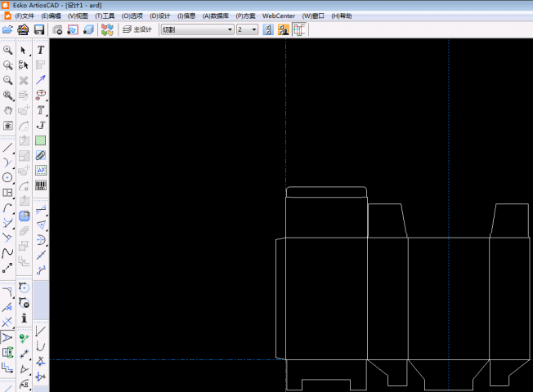Open the (D)设计 menu

point(159,16)
